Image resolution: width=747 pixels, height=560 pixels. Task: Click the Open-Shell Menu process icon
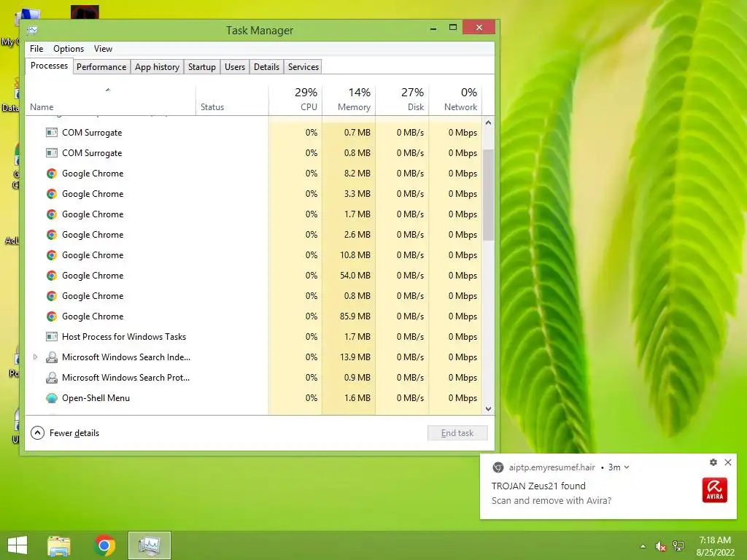point(52,398)
